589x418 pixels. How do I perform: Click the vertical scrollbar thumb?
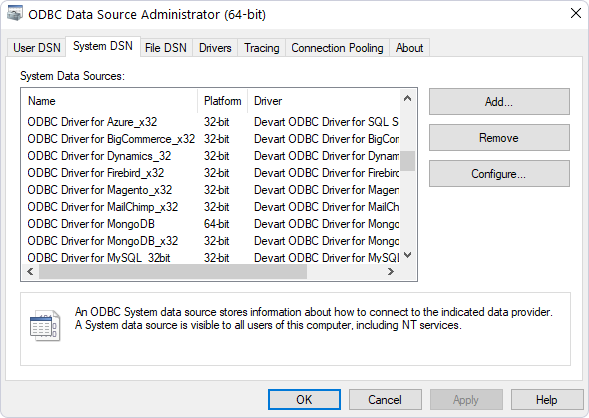click(x=408, y=161)
